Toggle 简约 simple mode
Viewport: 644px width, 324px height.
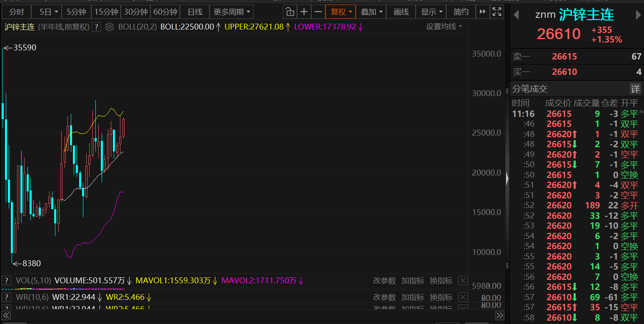[x=461, y=12]
